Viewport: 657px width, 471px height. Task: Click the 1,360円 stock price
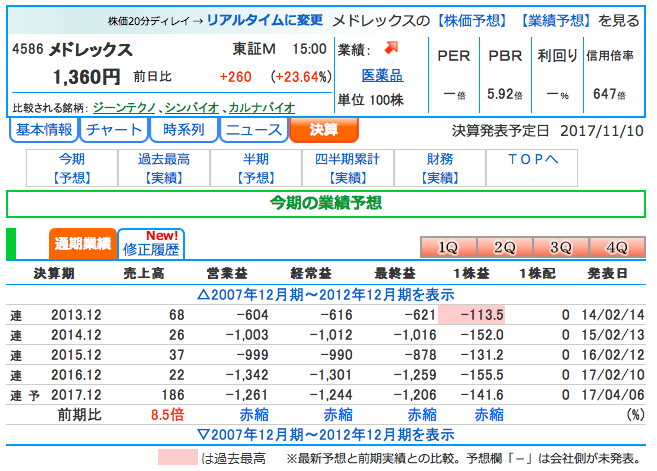coord(86,77)
